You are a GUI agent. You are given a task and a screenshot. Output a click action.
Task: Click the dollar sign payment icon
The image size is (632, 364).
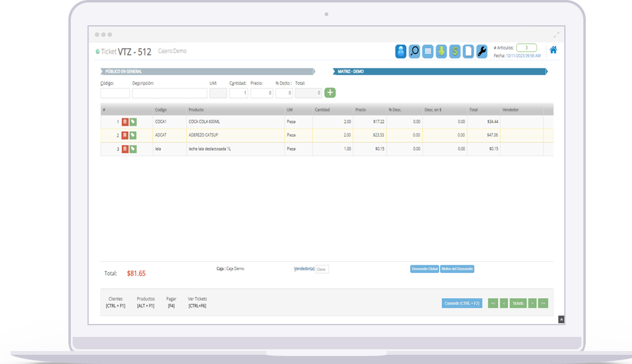(455, 51)
